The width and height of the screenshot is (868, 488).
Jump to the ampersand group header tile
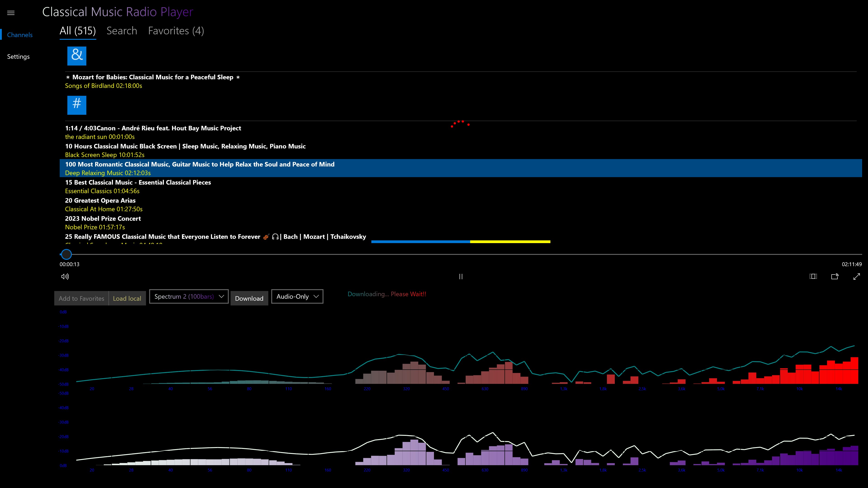(77, 56)
